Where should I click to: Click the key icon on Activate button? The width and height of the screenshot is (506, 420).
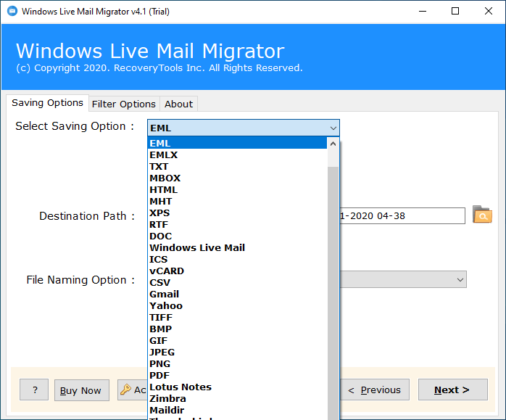click(x=125, y=390)
